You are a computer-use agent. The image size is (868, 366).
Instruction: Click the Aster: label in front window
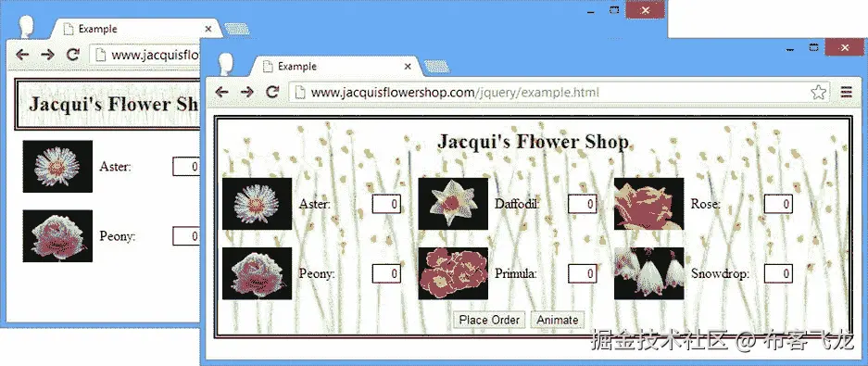click(x=315, y=204)
